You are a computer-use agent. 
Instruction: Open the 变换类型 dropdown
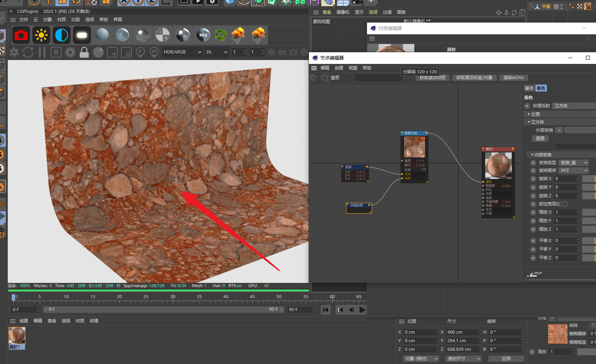[x=574, y=163]
